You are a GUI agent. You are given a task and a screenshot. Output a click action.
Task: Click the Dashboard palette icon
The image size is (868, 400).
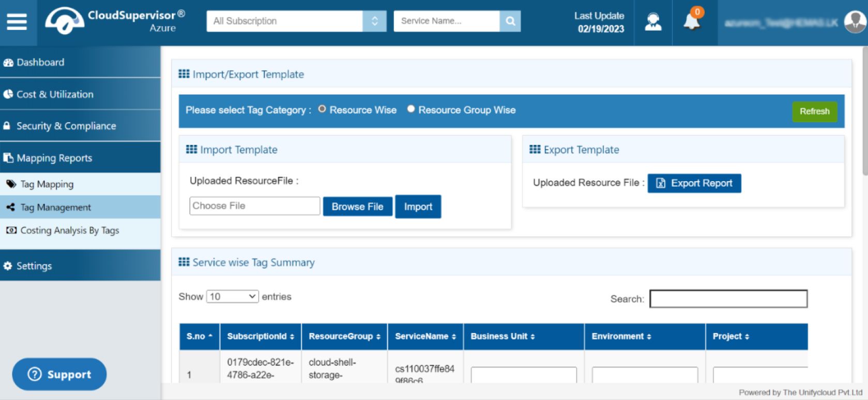(8, 63)
